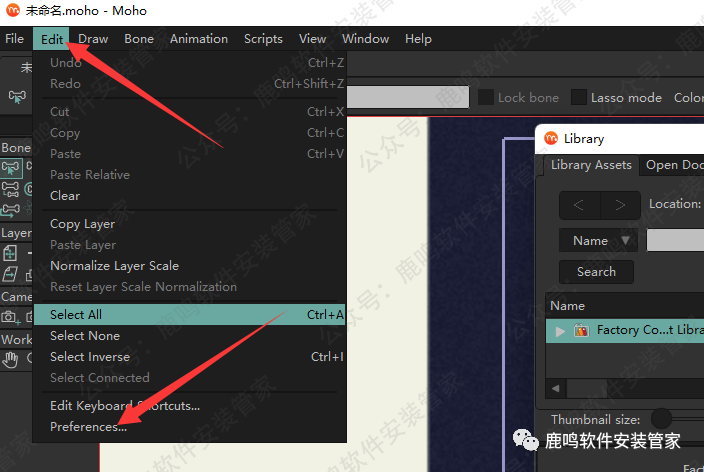The width and height of the screenshot is (704, 472).
Task: Select the parallelogram layer tool with arrow
Action: 10,274
